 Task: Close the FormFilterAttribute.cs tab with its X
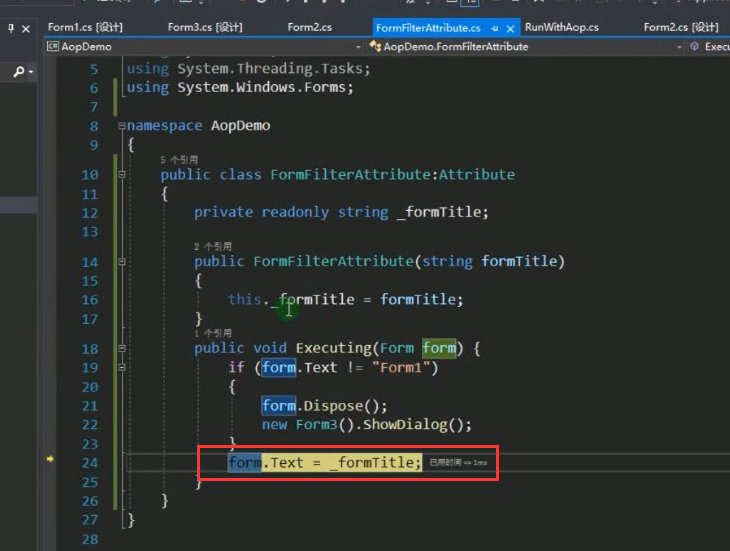[x=510, y=29]
